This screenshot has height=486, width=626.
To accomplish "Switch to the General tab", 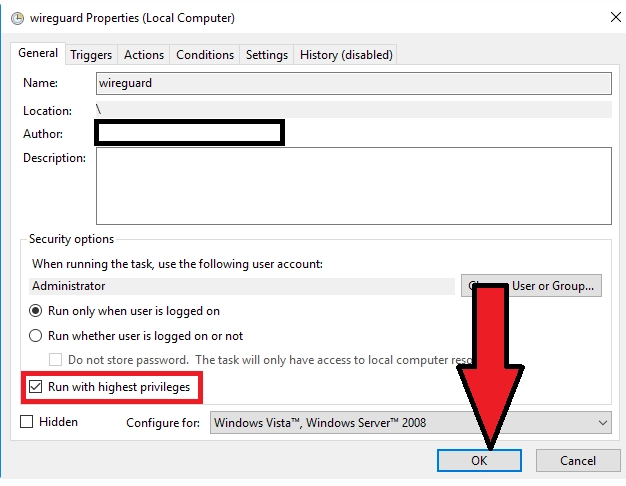I will pyautogui.click(x=38, y=54).
